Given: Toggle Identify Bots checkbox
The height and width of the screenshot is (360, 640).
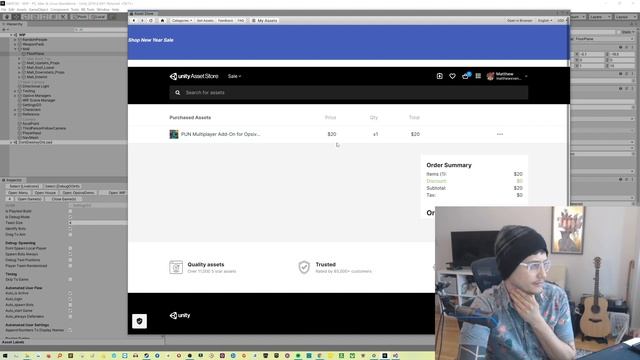Looking at the screenshot, I should 70,229.
